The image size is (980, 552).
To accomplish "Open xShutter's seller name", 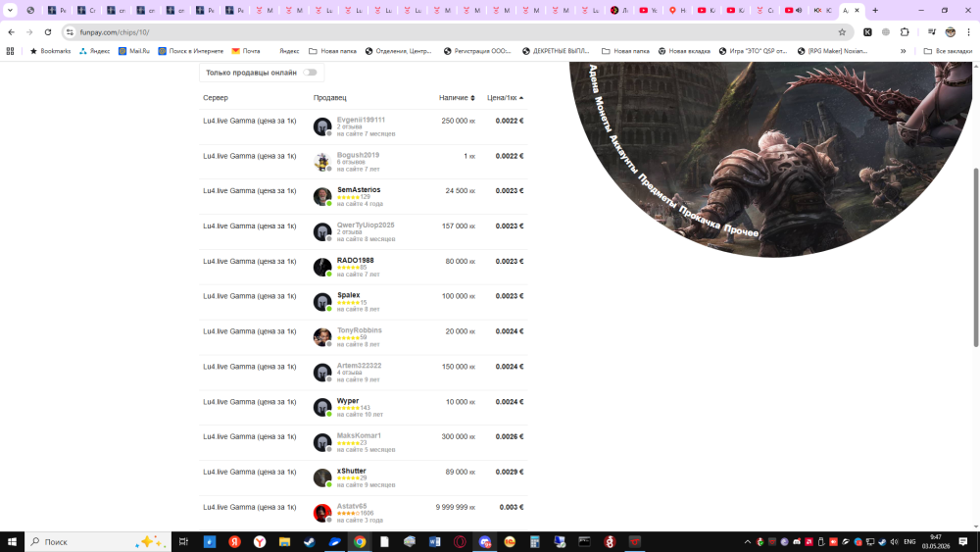I will [351, 471].
